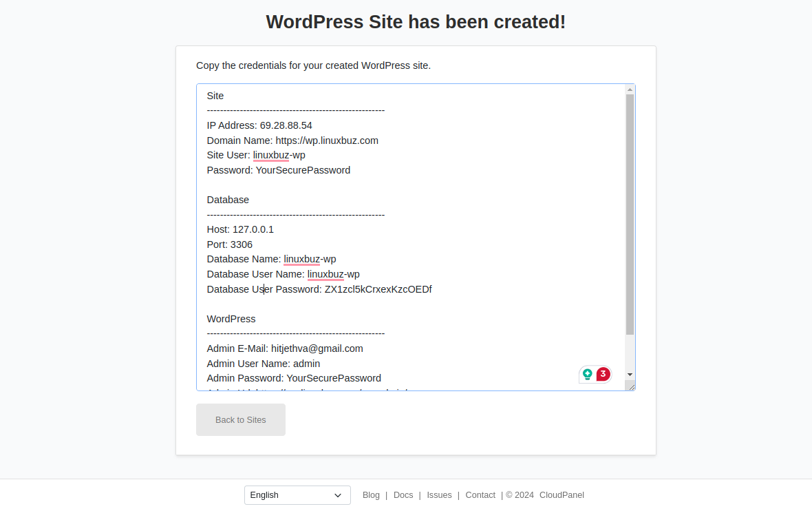Viewport: 812px width, 511px height.
Task: Open the Issues footer link
Action: pyautogui.click(x=439, y=495)
